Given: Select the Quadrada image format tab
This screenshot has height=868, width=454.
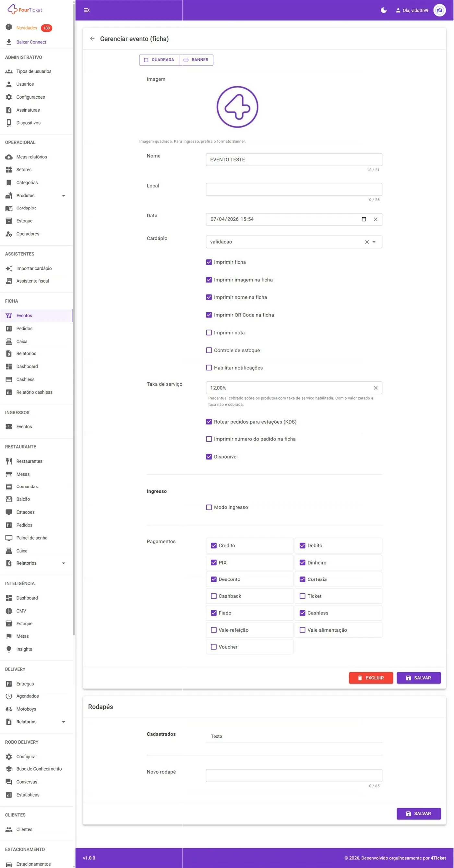Looking at the screenshot, I should click(x=159, y=60).
